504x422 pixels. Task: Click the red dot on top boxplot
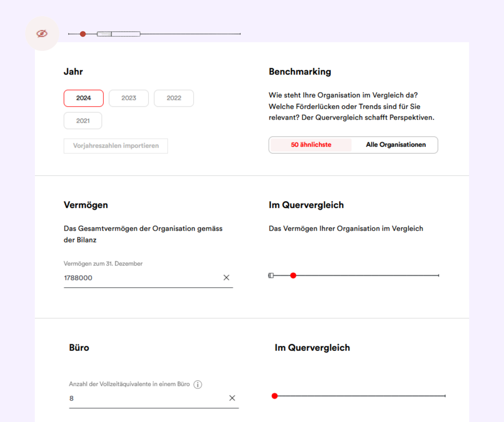coord(83,34)
